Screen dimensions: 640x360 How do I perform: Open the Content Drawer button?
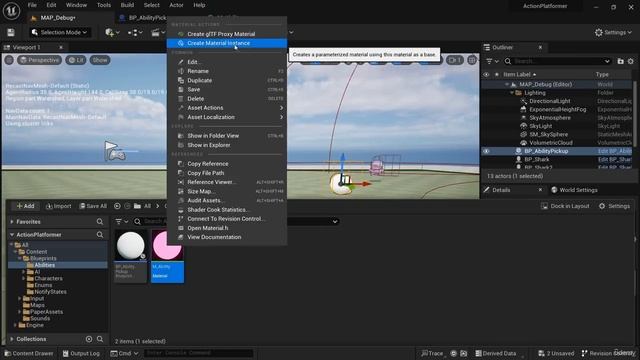29,353
